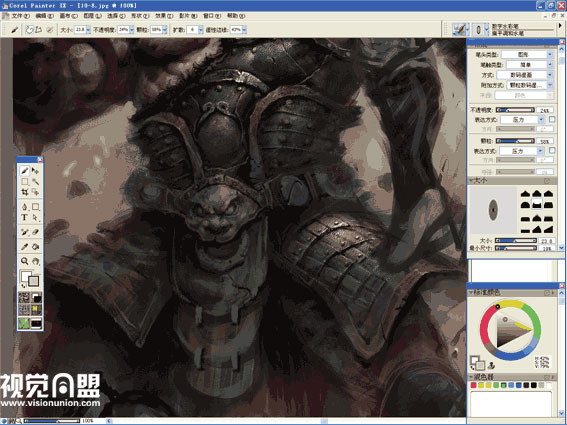The image size is (567, 425).
Task: Open the 编辑 Edit menu
Action: pyautogui.click(x=44, y=16)
